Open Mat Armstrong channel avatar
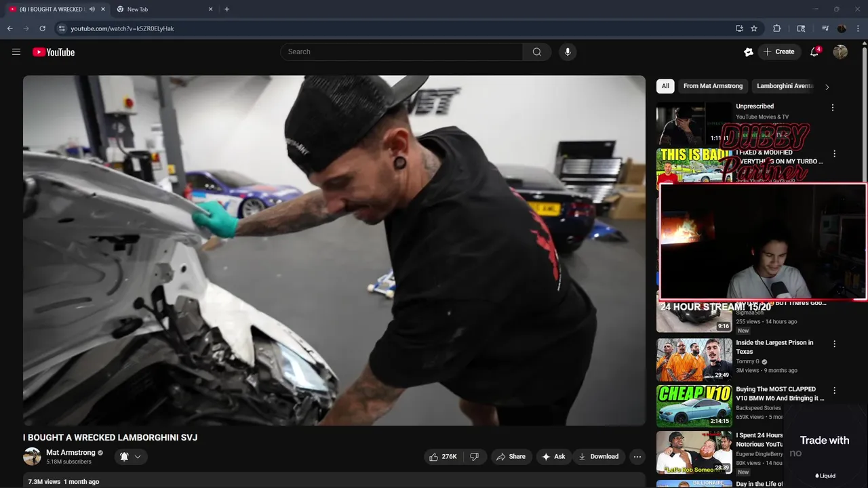Viewport: 868px width, 488px height. (32, 456)
